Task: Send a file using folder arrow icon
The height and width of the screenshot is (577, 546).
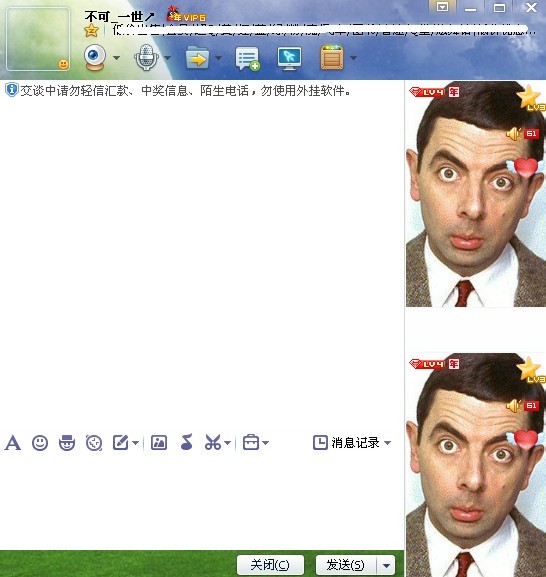Action: click(198, 58)
